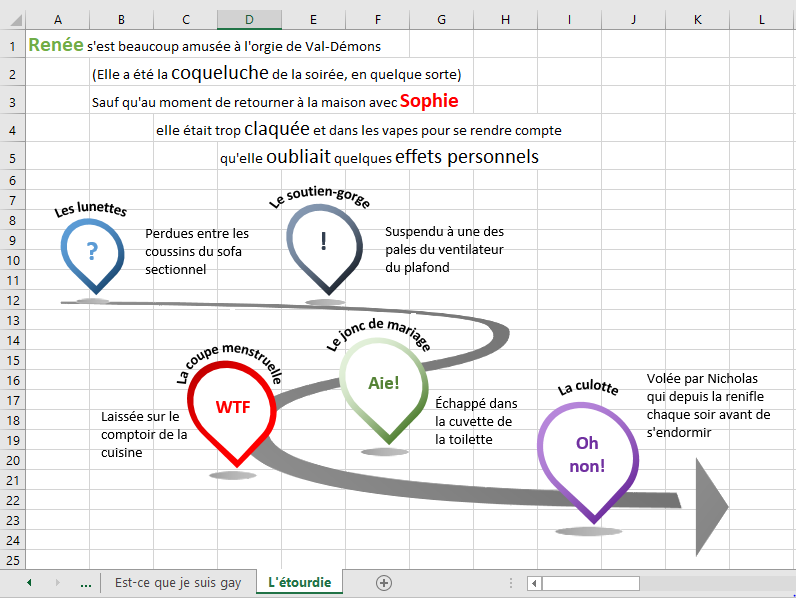Switch to the Est-ce que je suis gay sheet
796x598 pixels.
[178, 582]
